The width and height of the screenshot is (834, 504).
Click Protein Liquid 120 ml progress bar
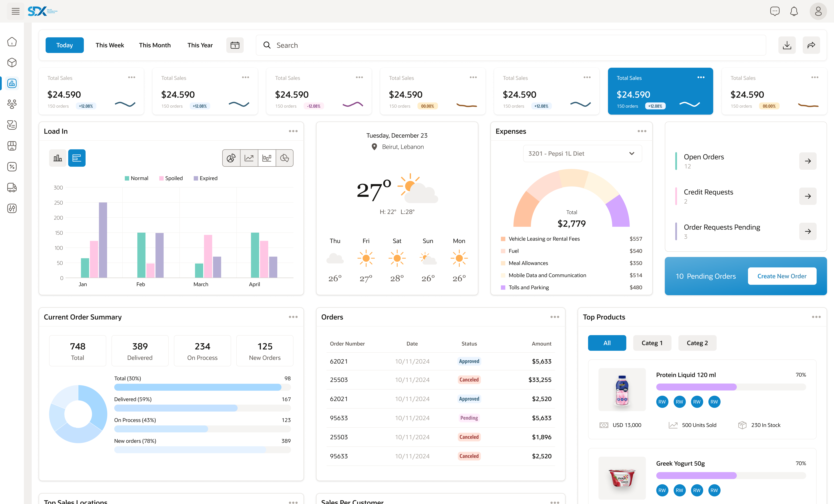click(731, 387)
